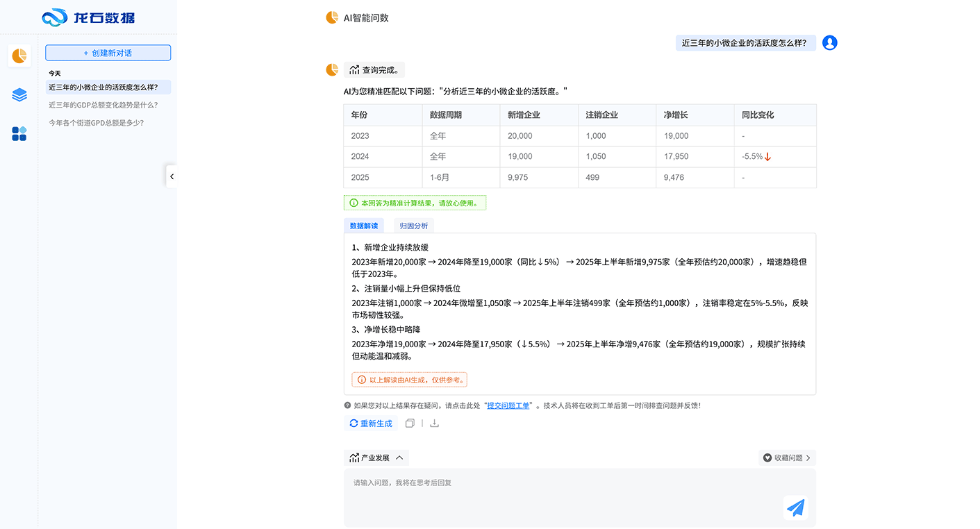Screen dimensions: 980x529
Task: Open 收藏问题 saved questions
Action: pos(787,458)
